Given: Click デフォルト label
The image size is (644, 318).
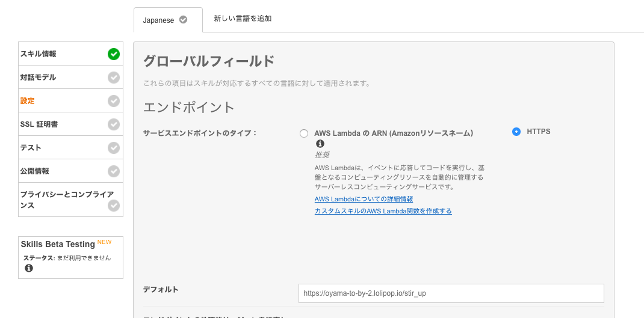Looking at the screenshot, I should 161,289.
